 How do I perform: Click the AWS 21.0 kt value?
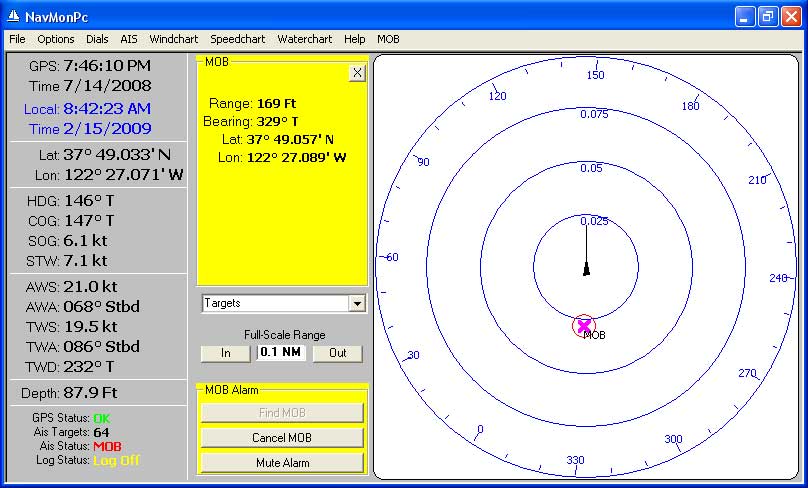tap(90, 287)
